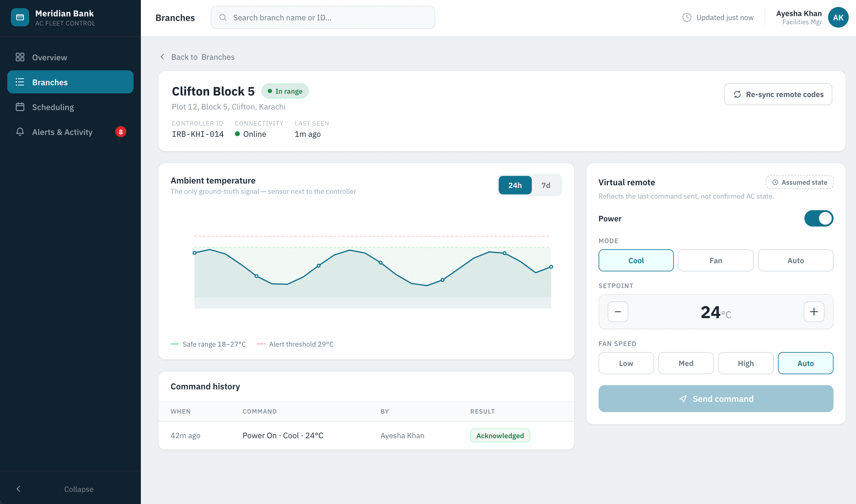Click the Send command button
The height and width of the screenshot is (504, 856).
(715, 399)
